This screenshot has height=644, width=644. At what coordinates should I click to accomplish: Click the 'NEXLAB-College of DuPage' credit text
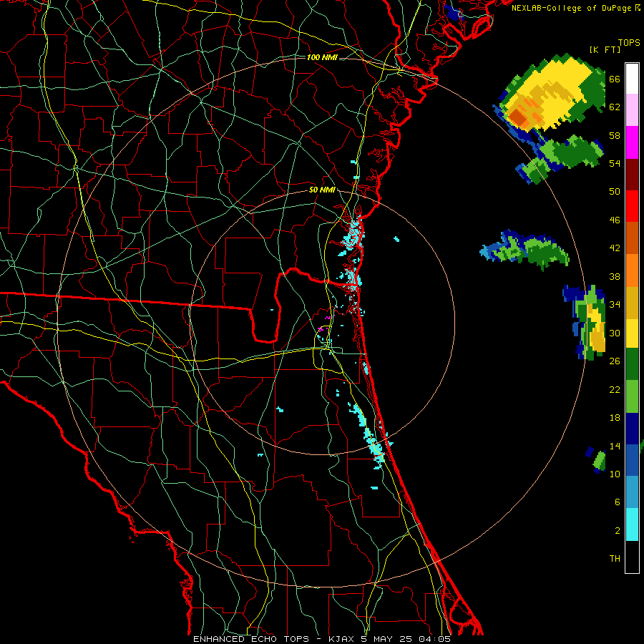[572, 8]
